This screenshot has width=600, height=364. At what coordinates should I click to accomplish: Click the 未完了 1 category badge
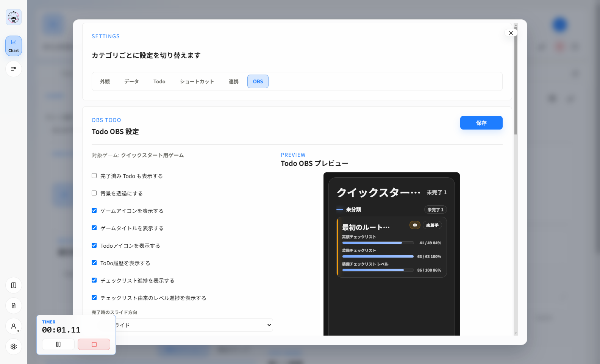435,209
